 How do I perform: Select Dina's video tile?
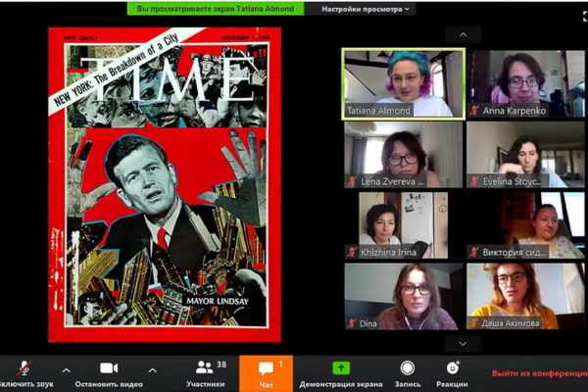[403, 296]
